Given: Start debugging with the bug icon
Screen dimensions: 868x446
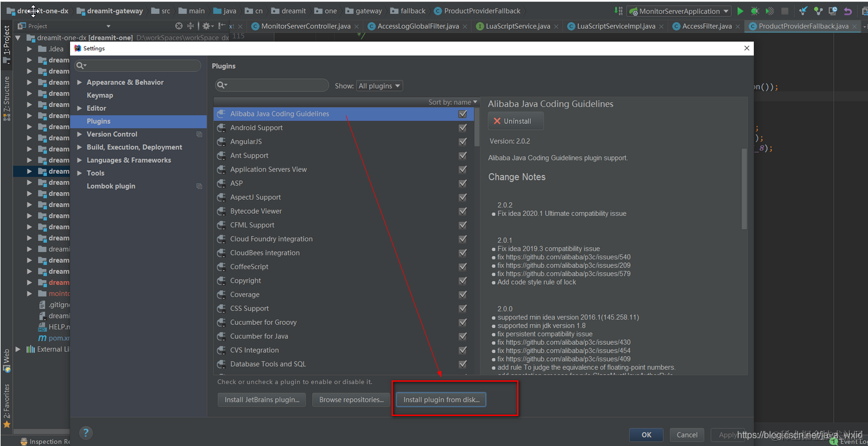Looking at the screenshot, I should 755,11.
